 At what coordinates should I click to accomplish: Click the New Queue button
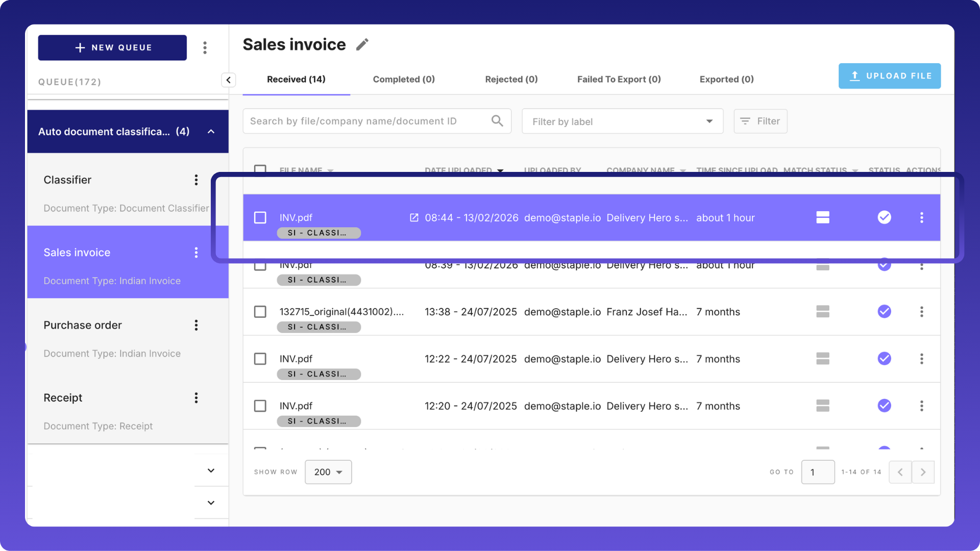112,48
